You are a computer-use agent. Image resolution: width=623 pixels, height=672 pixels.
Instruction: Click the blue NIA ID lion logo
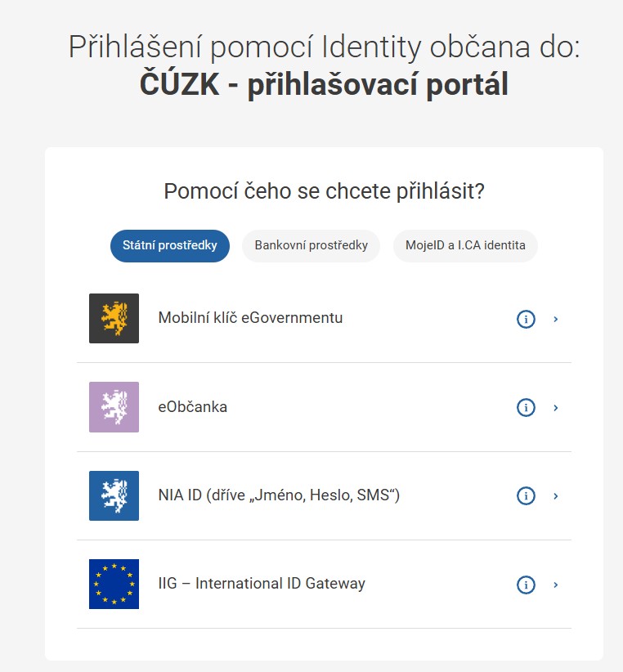point(114,495)
